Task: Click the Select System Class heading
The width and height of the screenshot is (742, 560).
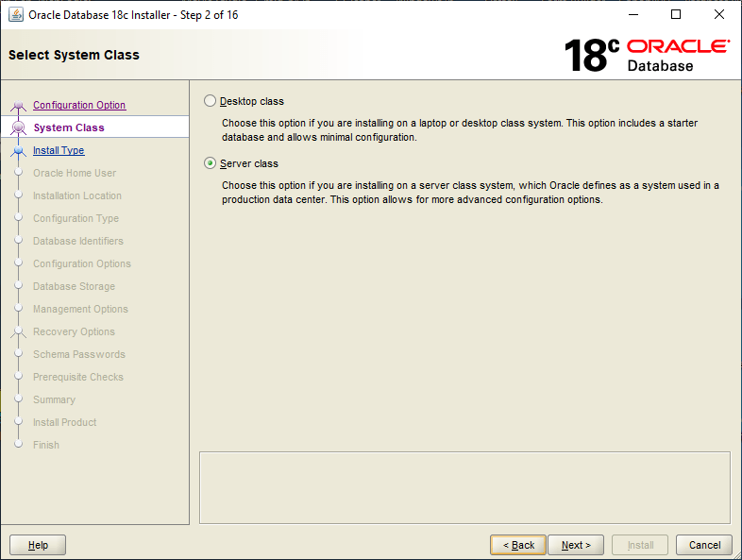Action: (74, 55)
